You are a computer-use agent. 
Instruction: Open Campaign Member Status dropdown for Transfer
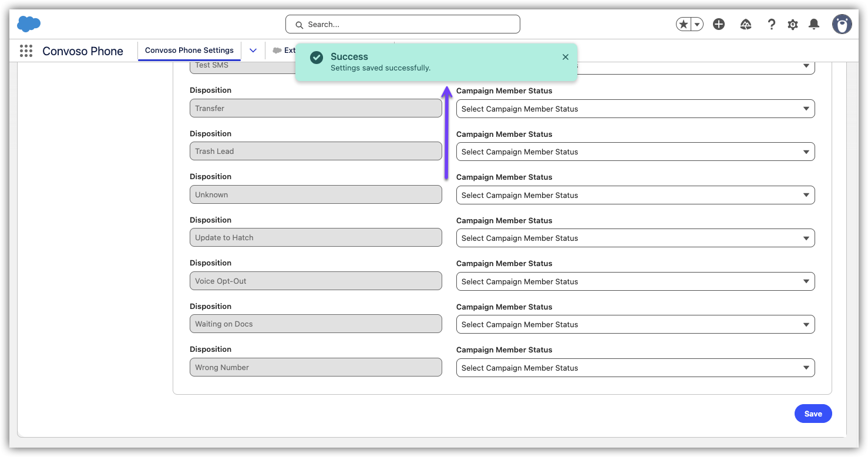click(x=635, y=109)
